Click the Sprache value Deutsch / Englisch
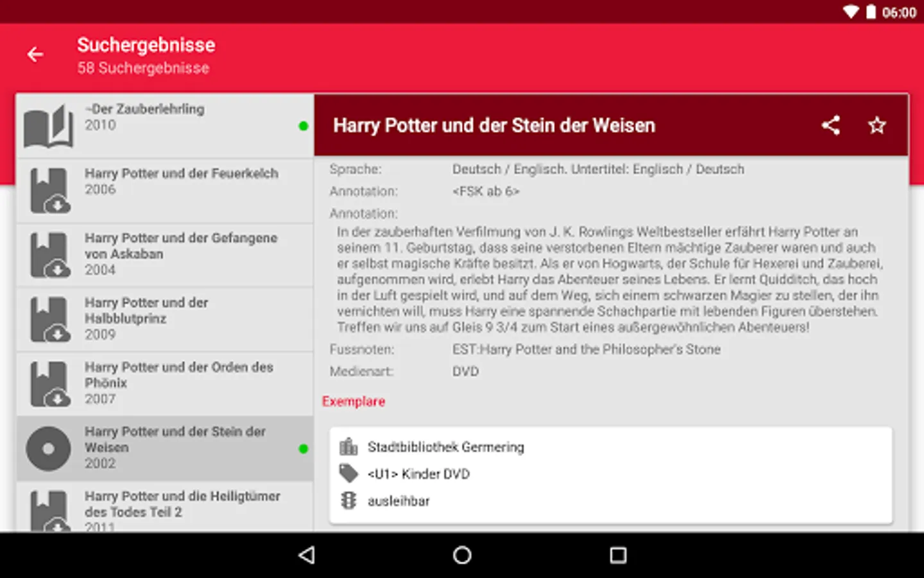This screenshot has width=924, height=578. 598,170
